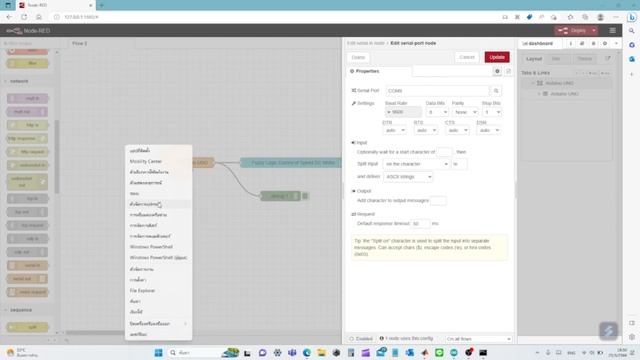Image resolution: width=640 pixels, height=360 pixels.
Task: Click the Delete button
Action: coord(358,57)
